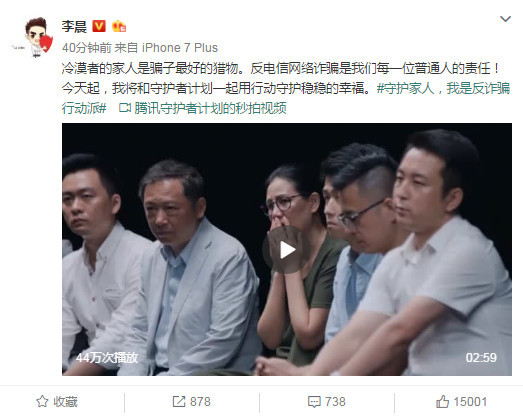Open the 李晨 username link
The width and height of the screenshot is (523, 417).
coord(74,26)
